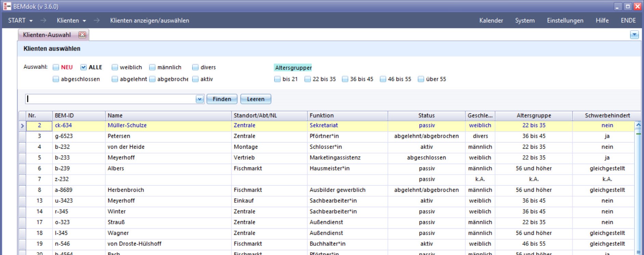The width and height of the screenshot is (644, 255).
Task: Select age group 46 bis 55 checkbox
Action: pyautogui.click(x=383, y=79)
